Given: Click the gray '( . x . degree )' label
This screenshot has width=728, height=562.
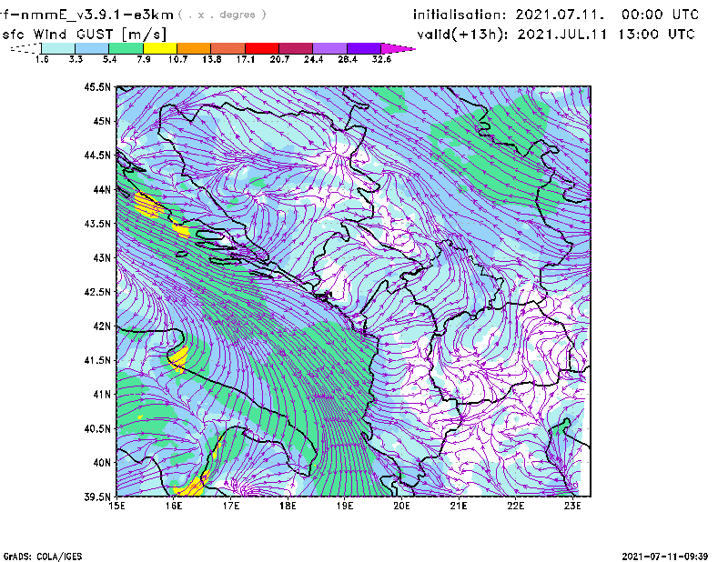Looking at the screenshot, I should click(x=222, y=15).
